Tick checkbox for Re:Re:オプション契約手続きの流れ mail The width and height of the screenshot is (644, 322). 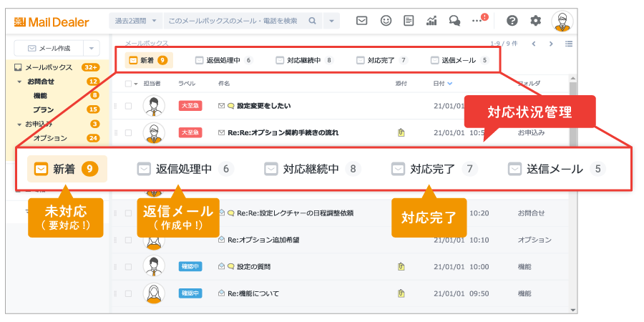[129, 132]
